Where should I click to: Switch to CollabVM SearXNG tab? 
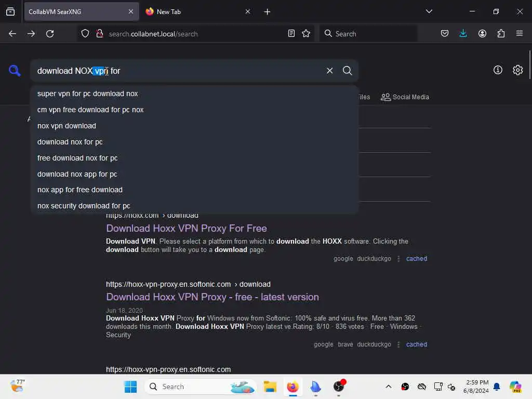(82, 12)
